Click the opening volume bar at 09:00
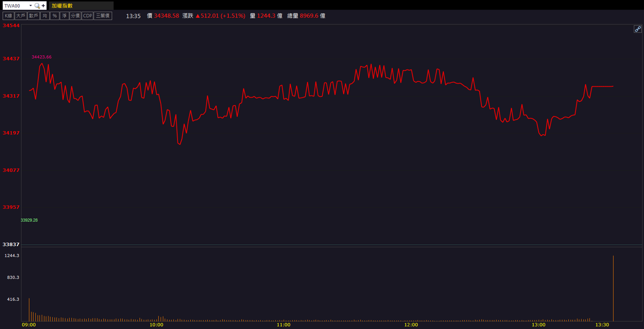 (29, 310)
